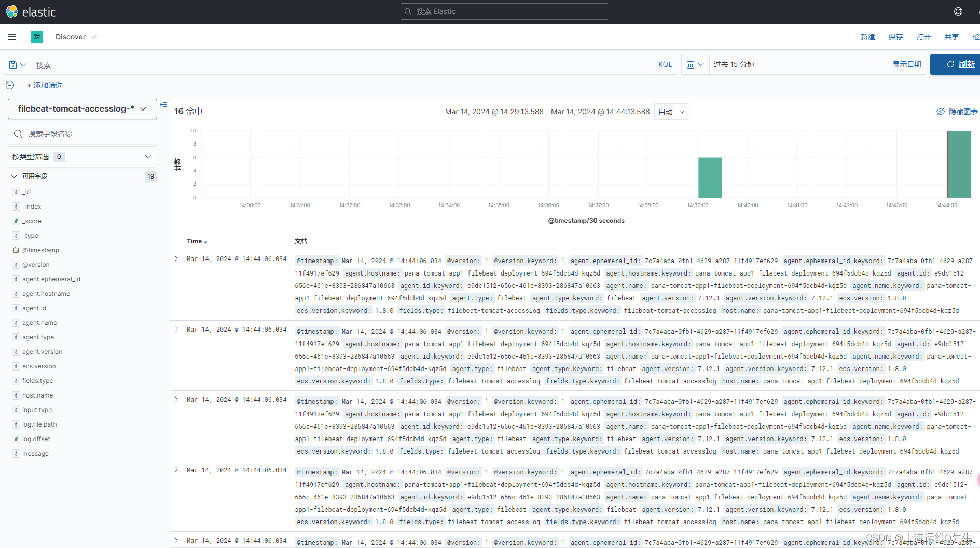
Task: Collapse the field sidebar arrow icon
Action: point(163,104)
